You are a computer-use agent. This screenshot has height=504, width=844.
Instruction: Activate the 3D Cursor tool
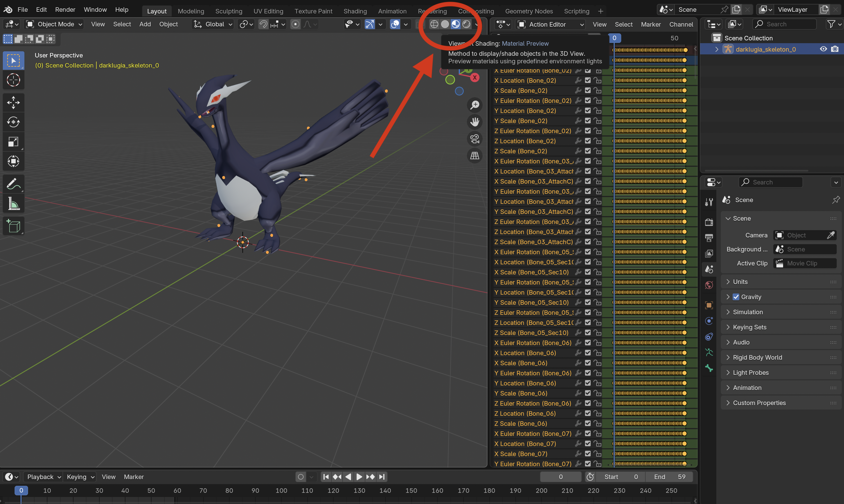click(13, 80)
